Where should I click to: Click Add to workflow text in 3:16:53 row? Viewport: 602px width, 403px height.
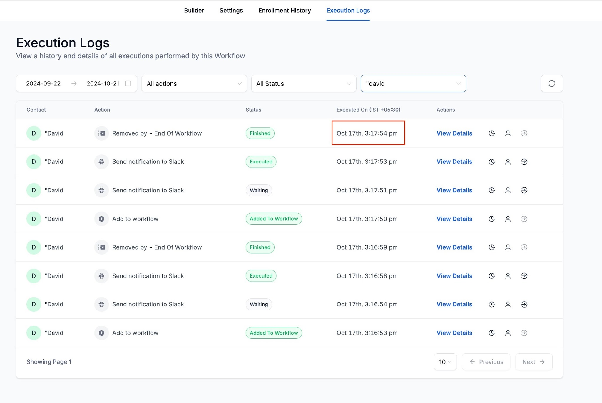click(135, 333)
